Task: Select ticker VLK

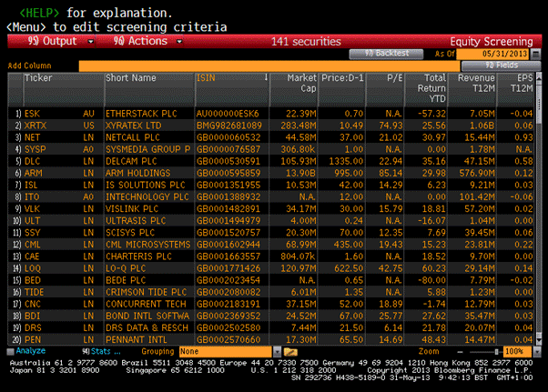Action: click(x=32, y=209)
